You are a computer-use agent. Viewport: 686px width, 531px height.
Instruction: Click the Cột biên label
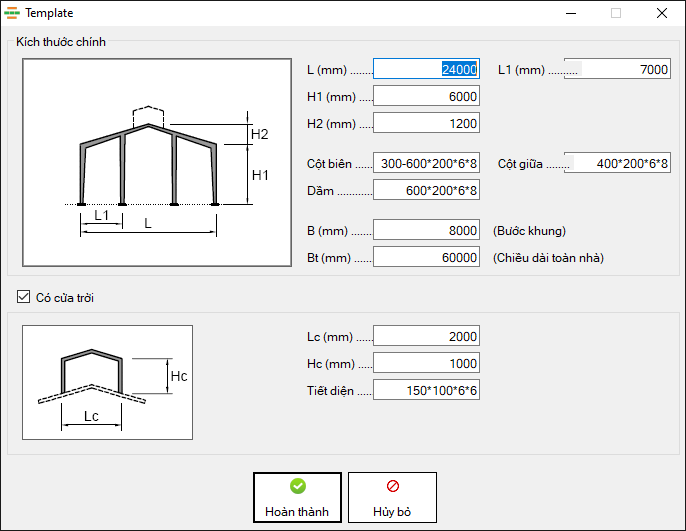329,164
